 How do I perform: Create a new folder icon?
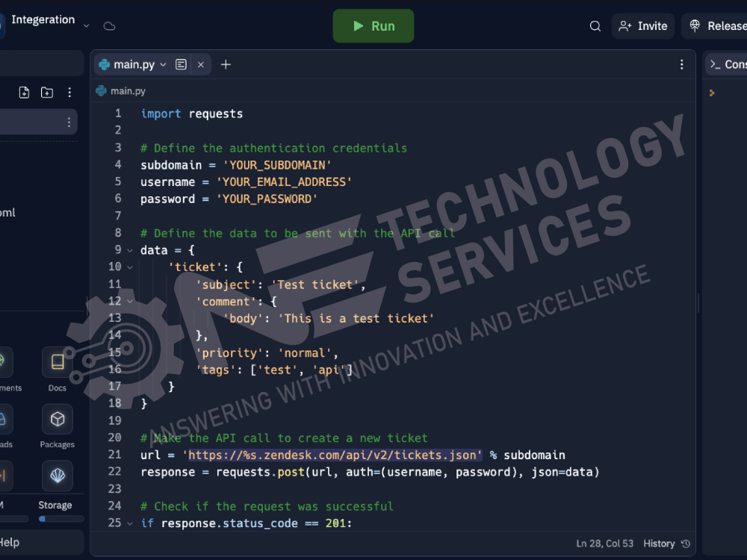tap(46, 93)
